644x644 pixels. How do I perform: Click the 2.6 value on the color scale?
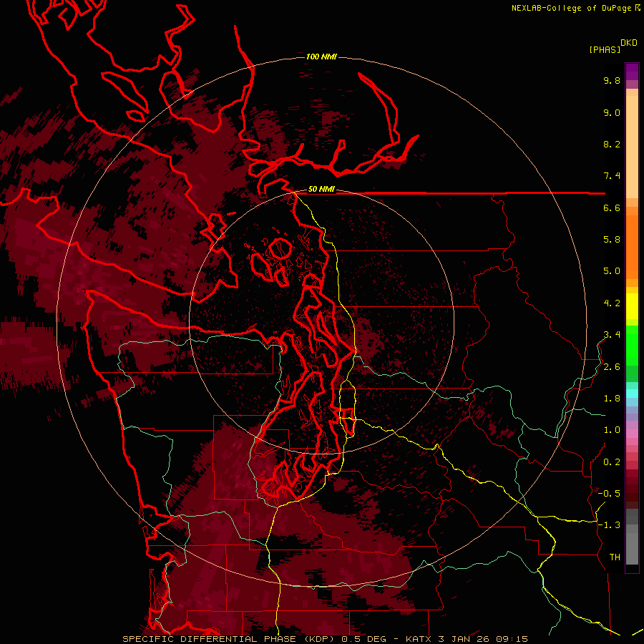click(x=612, y=367)
